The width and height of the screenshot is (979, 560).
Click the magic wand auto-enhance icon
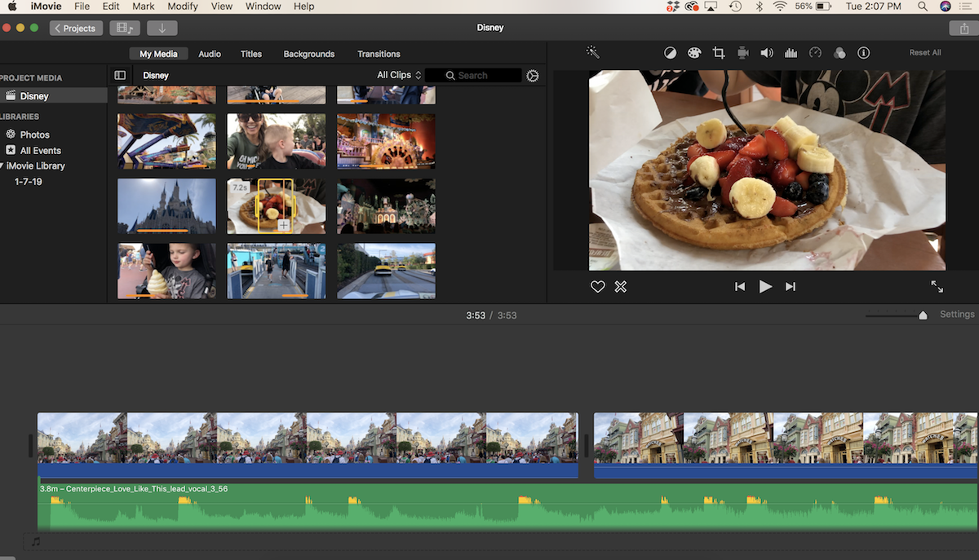(592, 52)
